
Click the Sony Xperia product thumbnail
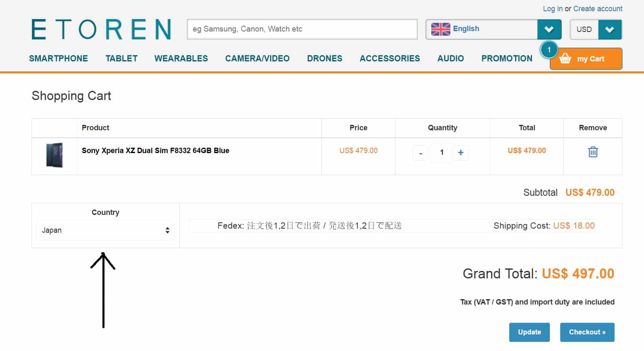[x=54, y=155]
